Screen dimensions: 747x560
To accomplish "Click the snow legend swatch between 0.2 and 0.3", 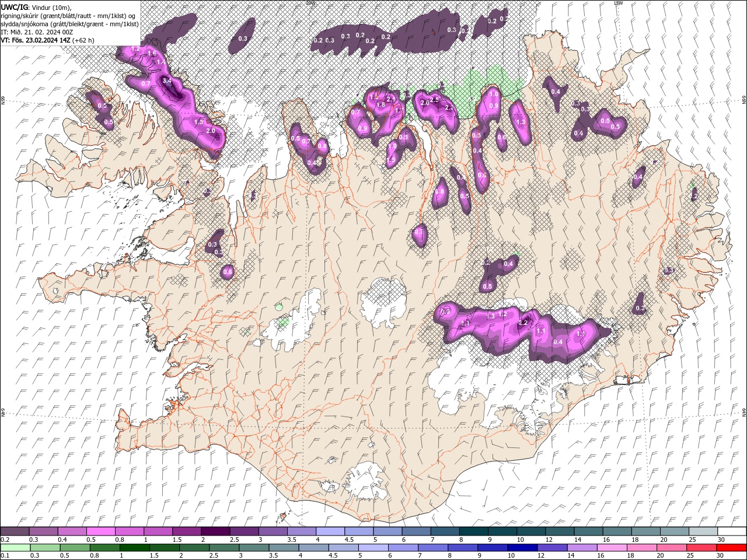I will [x=15, y=531].
